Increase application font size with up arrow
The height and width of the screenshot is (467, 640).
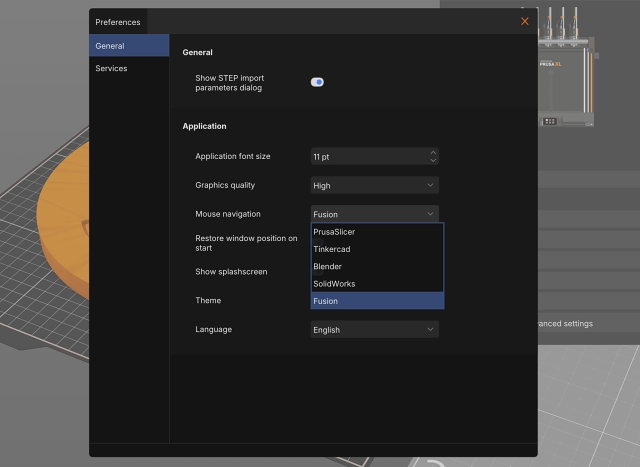click(x=433, y=153)
